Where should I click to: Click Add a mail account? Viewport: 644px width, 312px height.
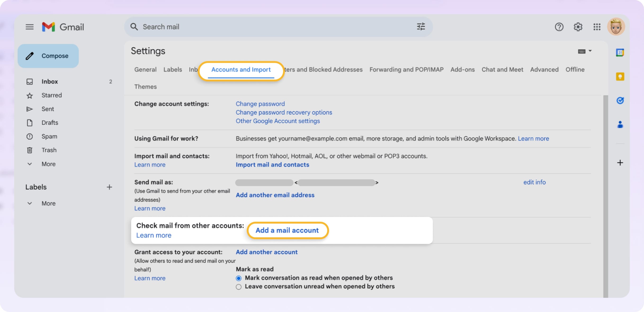[x=287, y=230]
